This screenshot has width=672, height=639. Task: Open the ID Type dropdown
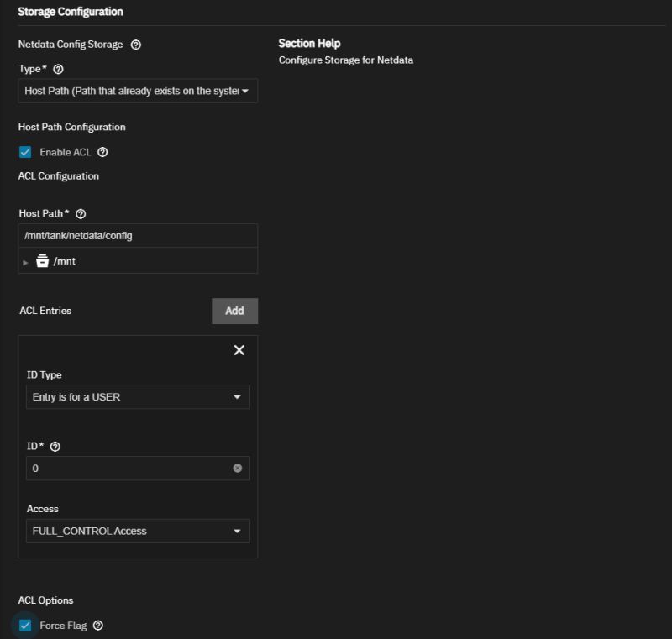[138, 396]
